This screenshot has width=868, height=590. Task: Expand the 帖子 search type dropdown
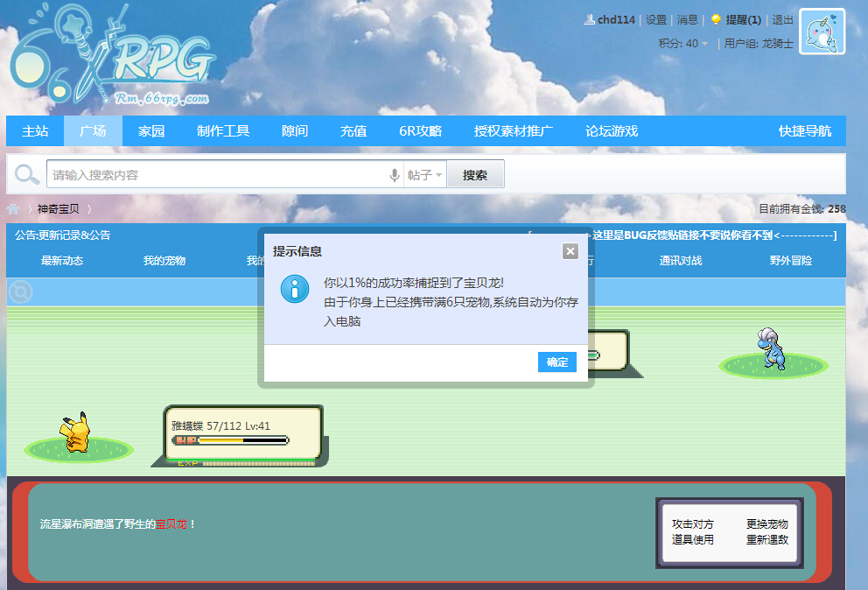424,175
